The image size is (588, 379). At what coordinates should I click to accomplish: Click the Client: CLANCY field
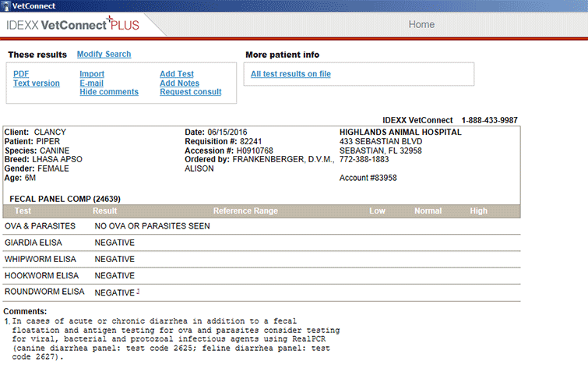35,133
